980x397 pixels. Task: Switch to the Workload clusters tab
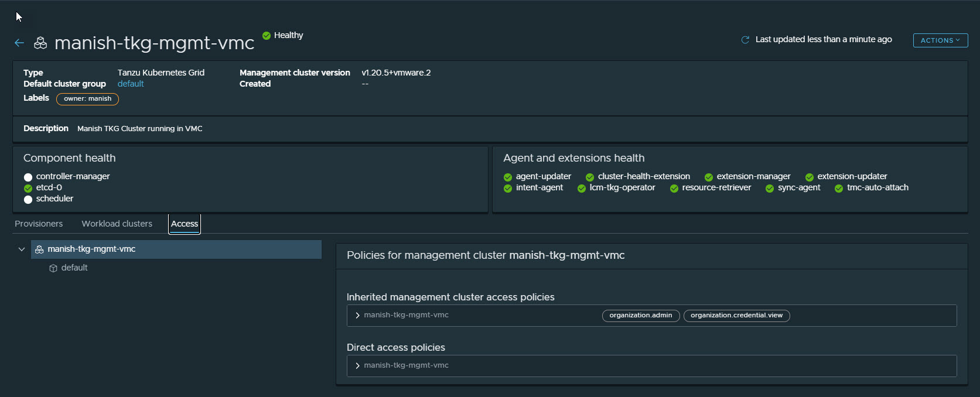(117, 224)
